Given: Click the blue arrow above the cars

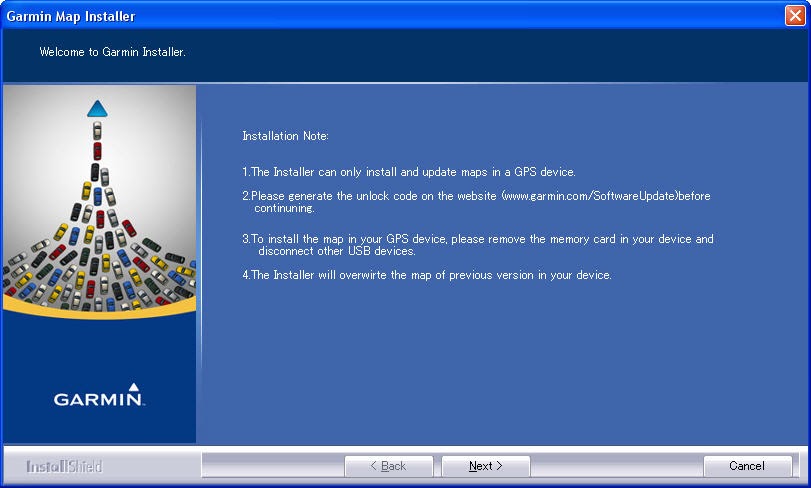Looking at the screenshot, I should [97, 109].
